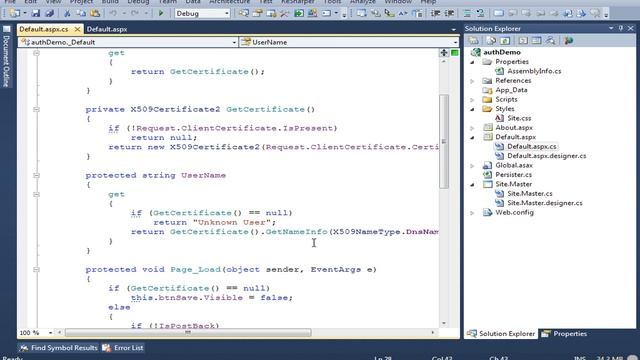Select Site.Master.cs file
Screen dimensions: 640x360
point(530,194)
